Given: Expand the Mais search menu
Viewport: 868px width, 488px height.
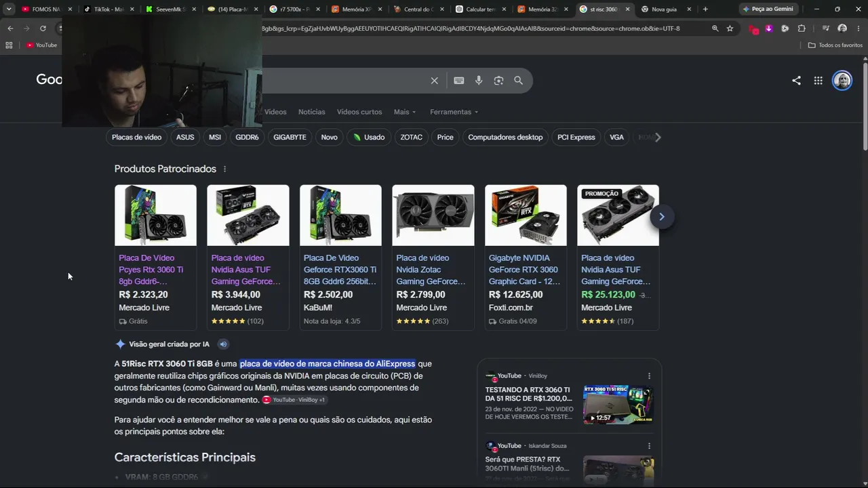Looking at the screenshot, I should click(x=405, y=112).
